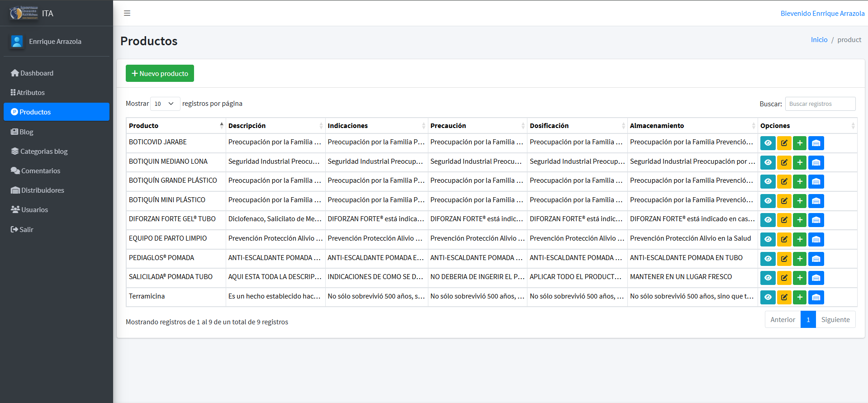868x403 pixels.
Task: Edit the SALICILADA® POMADA TUBO product
Action: (784, 278)
